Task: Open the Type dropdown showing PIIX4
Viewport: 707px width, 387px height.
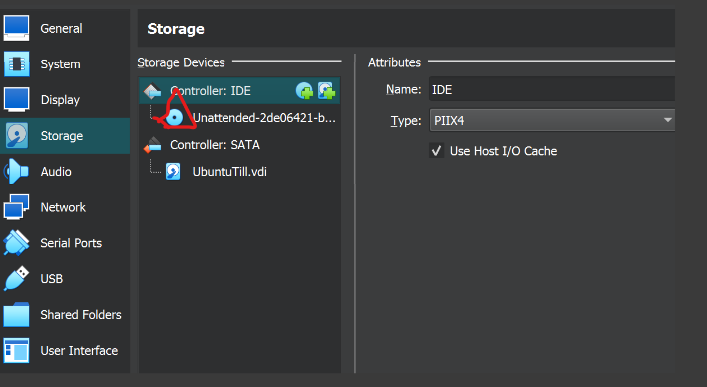Action: [x=552, y=120]
